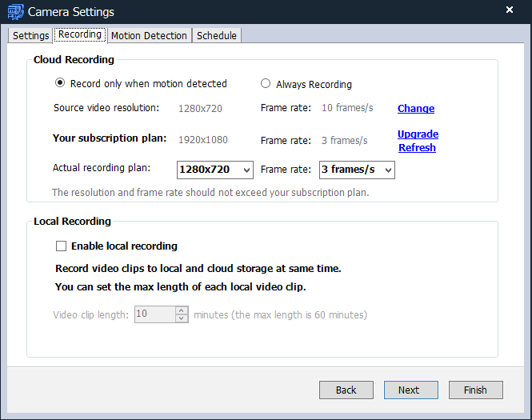The image size is (532, 420).
Task: Click the video clip length input field
Action: coord(154,314)
